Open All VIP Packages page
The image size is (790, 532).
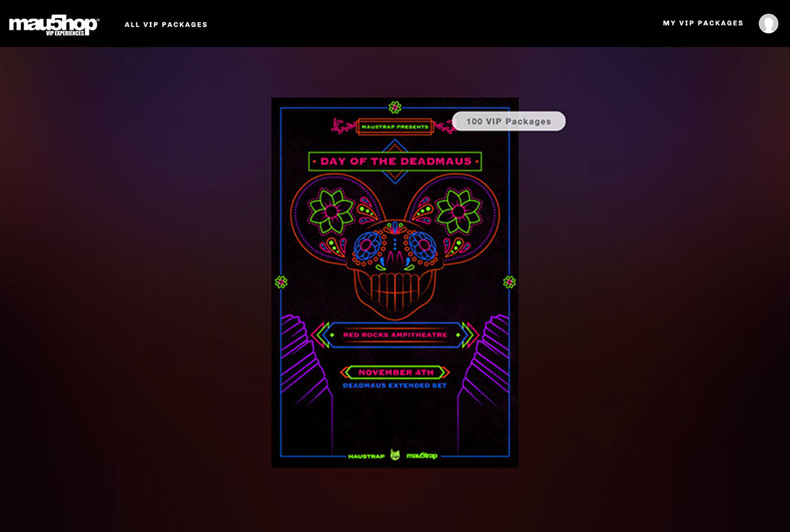pyautogui.click(x=166, y=25)
